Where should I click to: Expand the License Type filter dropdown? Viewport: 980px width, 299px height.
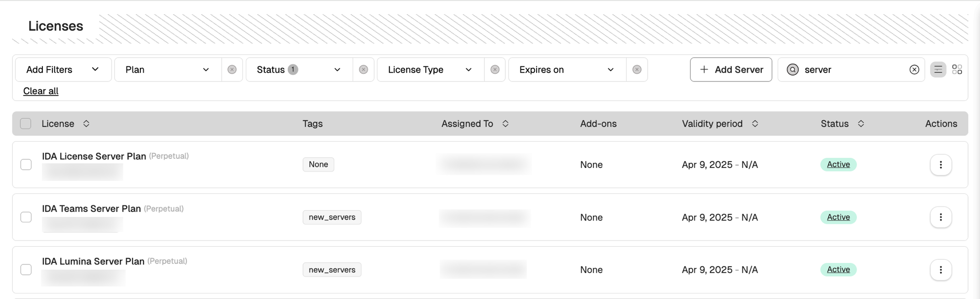click(430, 70)
